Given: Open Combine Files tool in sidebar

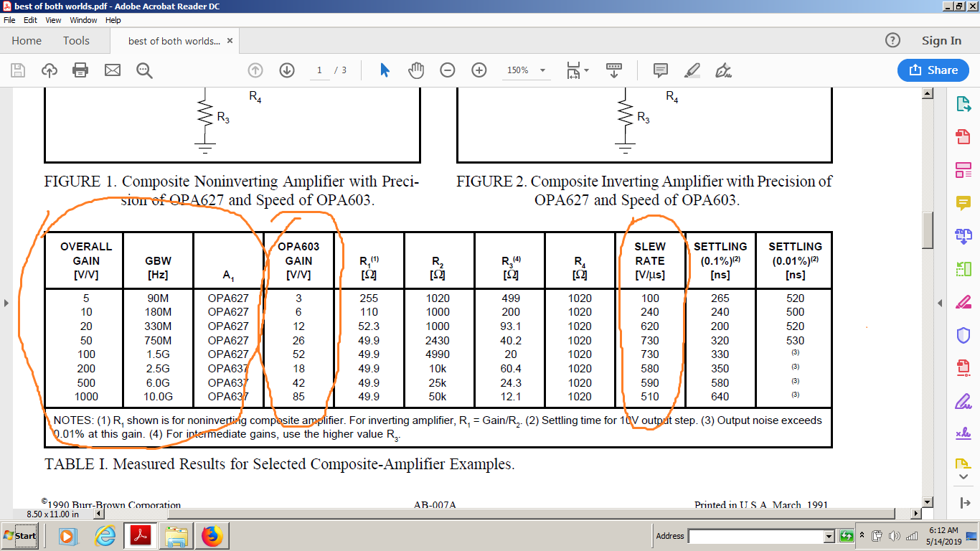Looking at the screenshot, I should (x=963, y=235).
